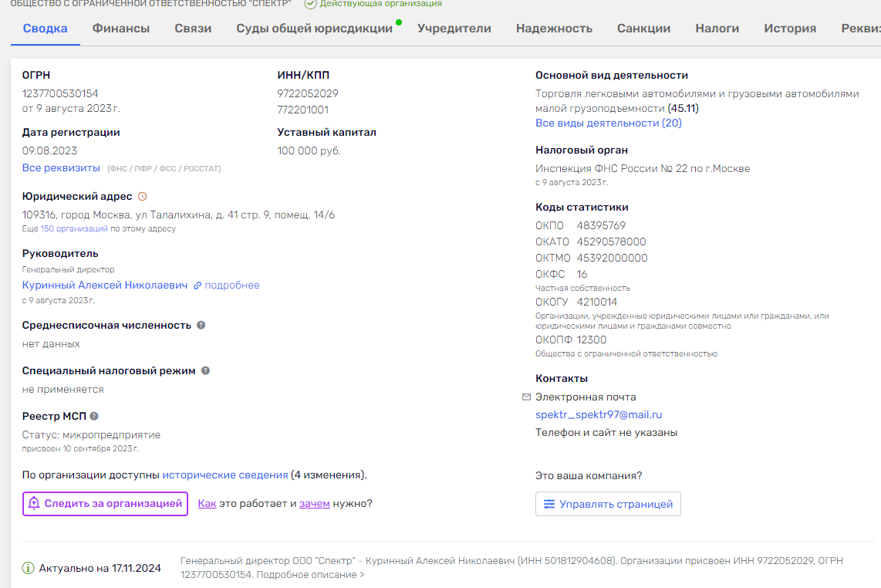Click Статус: микропредприятие text
Image resolution: width=881 pixels, height=588 pixels.
(x=91, y=434)
